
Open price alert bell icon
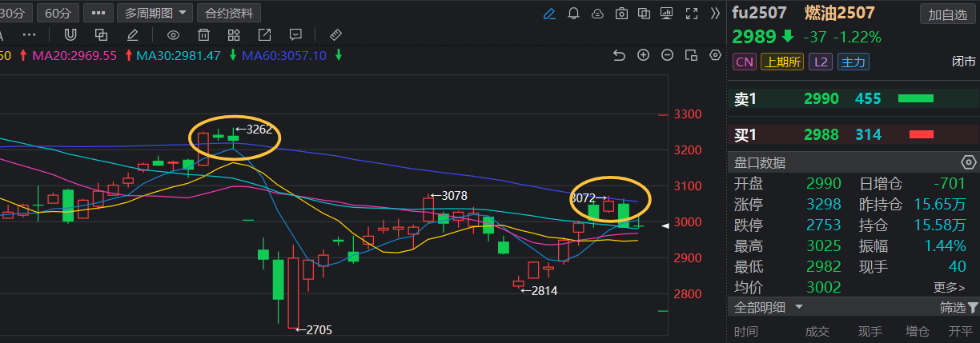tap(573, 13)
